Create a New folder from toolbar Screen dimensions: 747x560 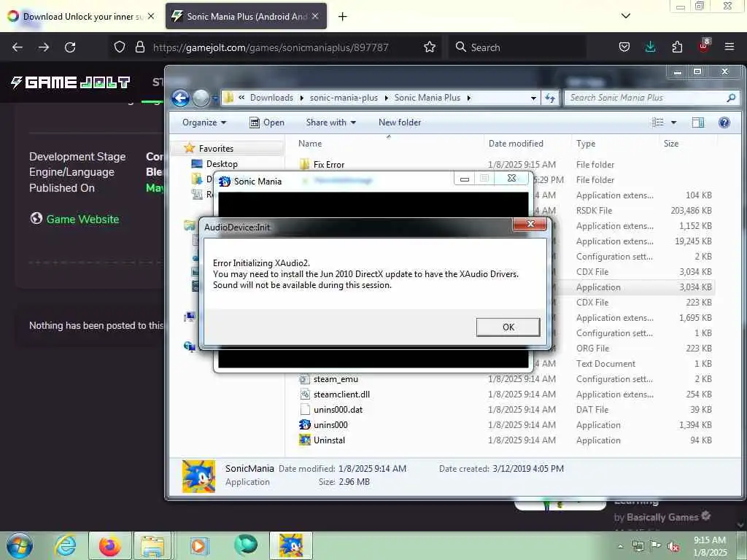coord(400,122)
